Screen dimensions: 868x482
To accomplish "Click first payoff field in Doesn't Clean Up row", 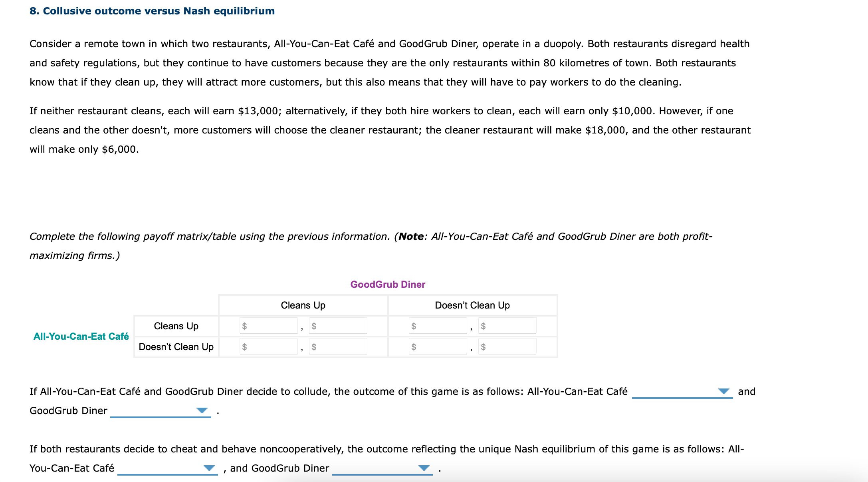I will click(x=268, y=347).
